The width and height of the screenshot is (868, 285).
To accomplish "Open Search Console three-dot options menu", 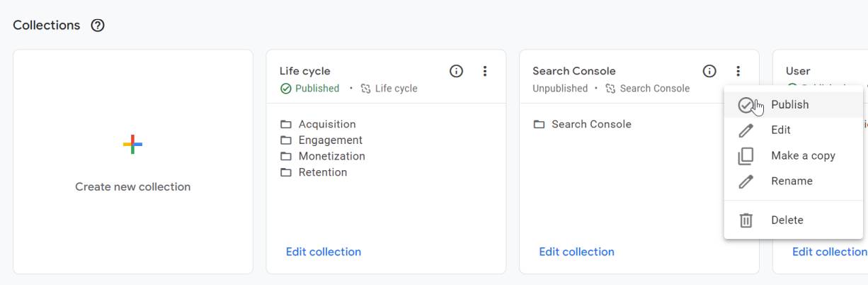I will [x=738, y=71].
